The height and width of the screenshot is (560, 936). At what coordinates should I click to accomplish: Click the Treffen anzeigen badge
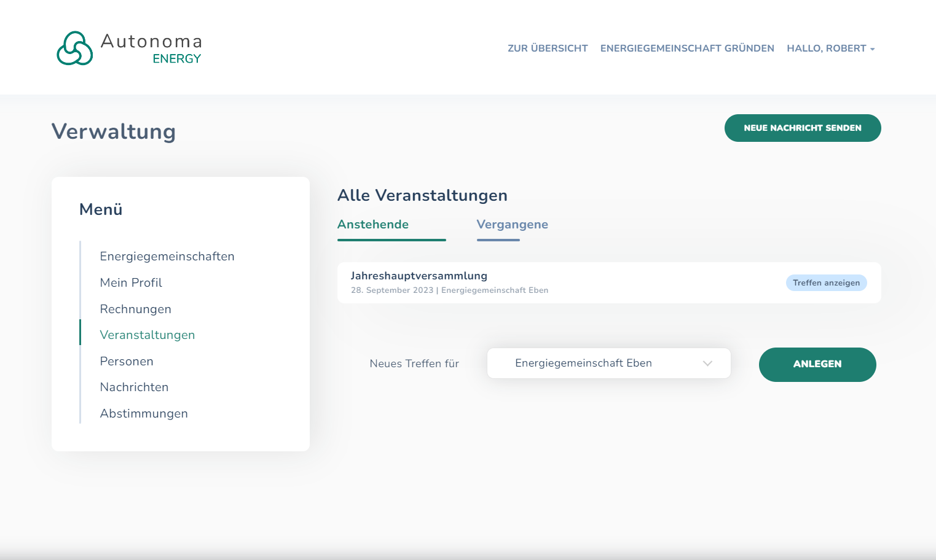[826, 283]
